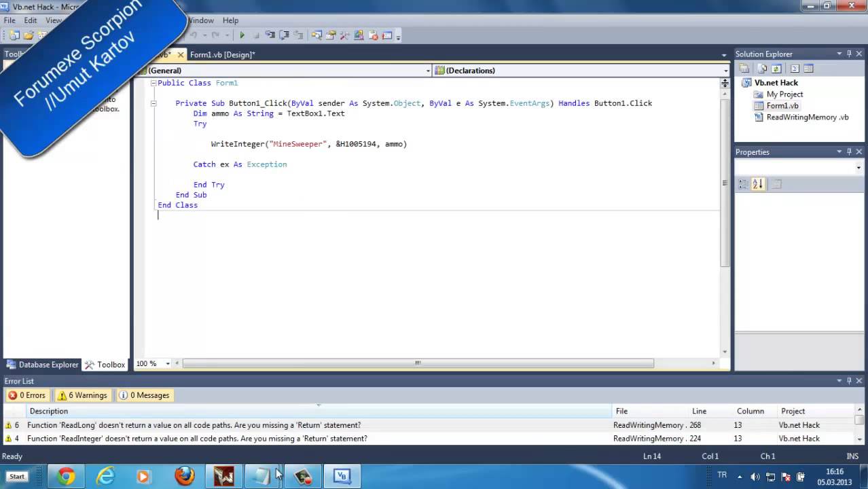Click the Step Into toolbar icon
The width and height of the screenshot is (868, 489).
coord(270,35)
